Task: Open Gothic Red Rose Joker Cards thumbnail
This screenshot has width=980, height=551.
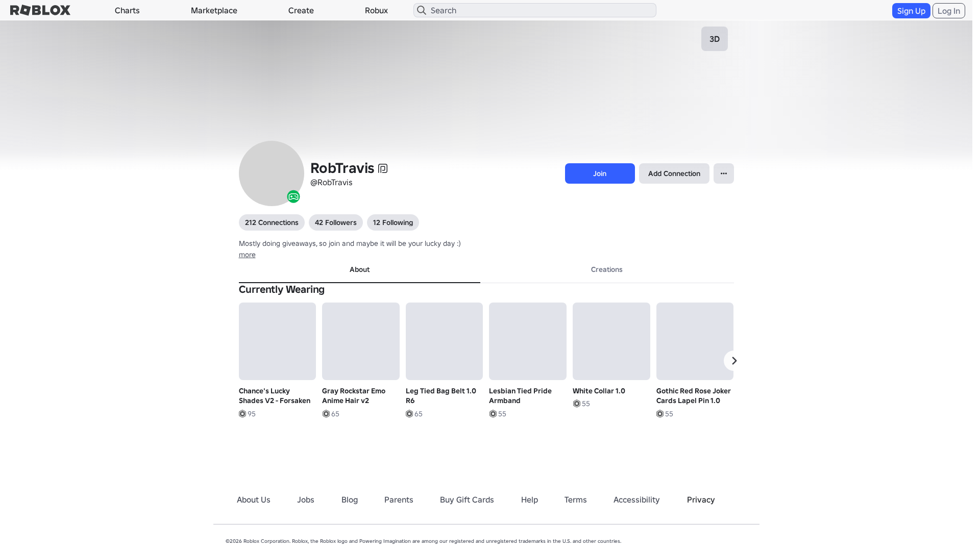Action: tap(695, 341)
